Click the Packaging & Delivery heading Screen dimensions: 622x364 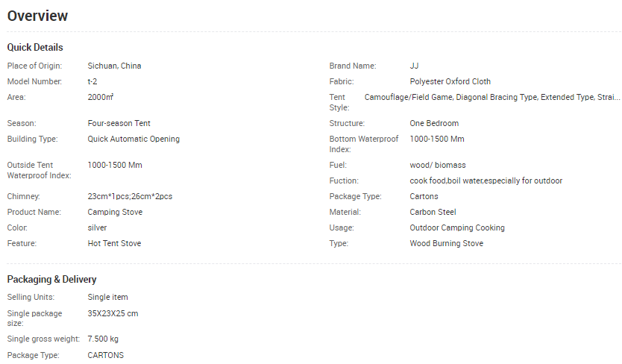51,280
